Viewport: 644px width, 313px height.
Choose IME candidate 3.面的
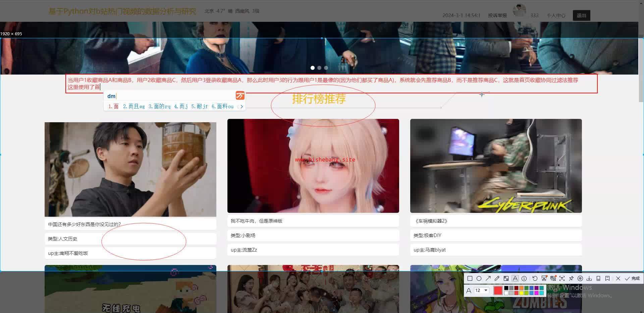[159, 106]
